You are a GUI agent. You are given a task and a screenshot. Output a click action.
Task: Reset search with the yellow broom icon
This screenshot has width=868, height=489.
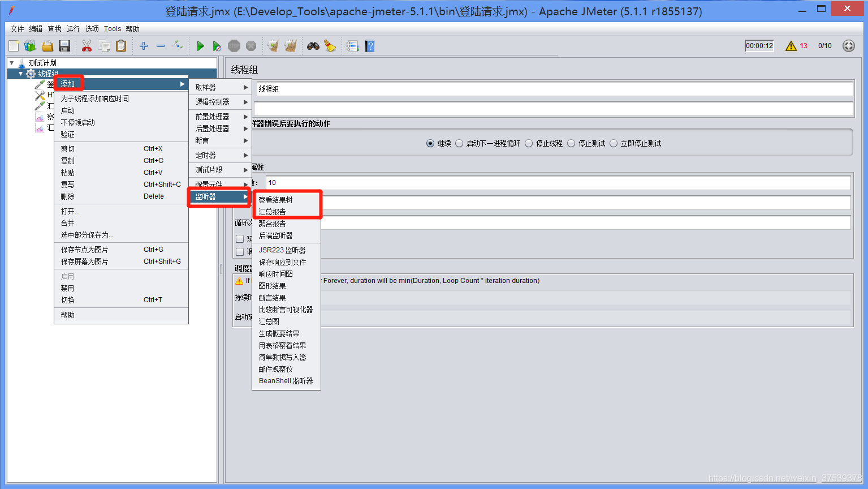[330, 46]
